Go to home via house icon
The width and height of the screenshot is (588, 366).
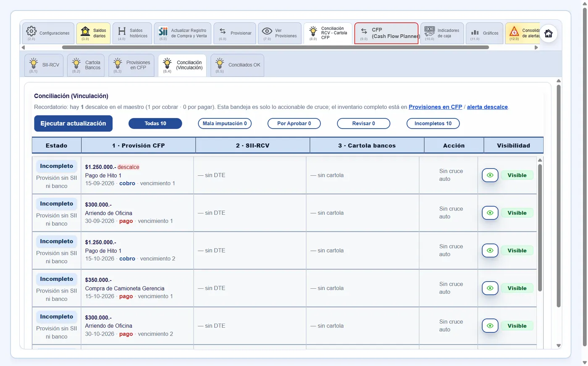point(549,34)
